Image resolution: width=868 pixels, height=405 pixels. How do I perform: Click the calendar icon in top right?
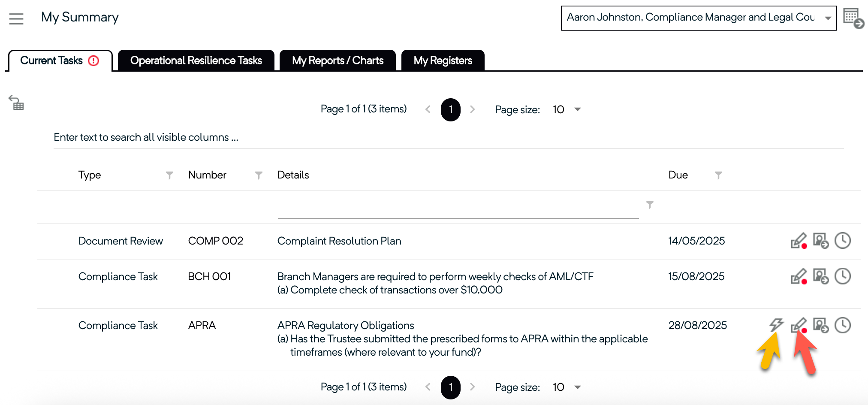click(x=853, y=18)
